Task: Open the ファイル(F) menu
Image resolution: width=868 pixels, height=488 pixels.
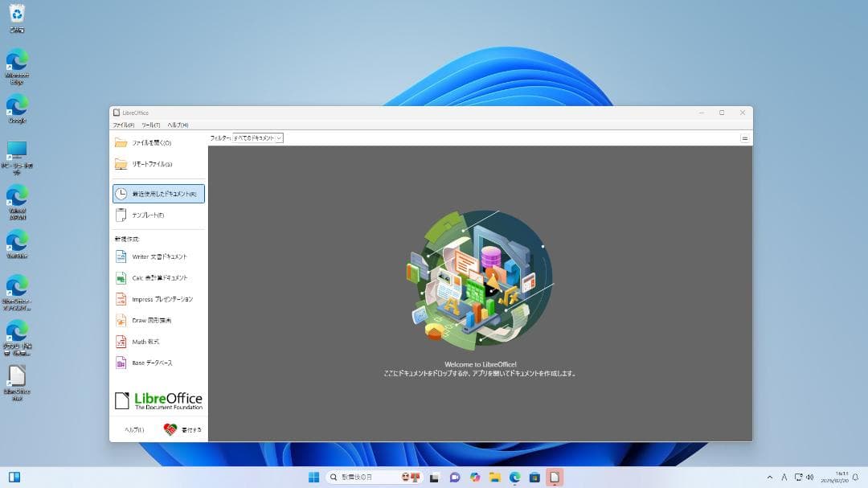Action: coord(124,125)
